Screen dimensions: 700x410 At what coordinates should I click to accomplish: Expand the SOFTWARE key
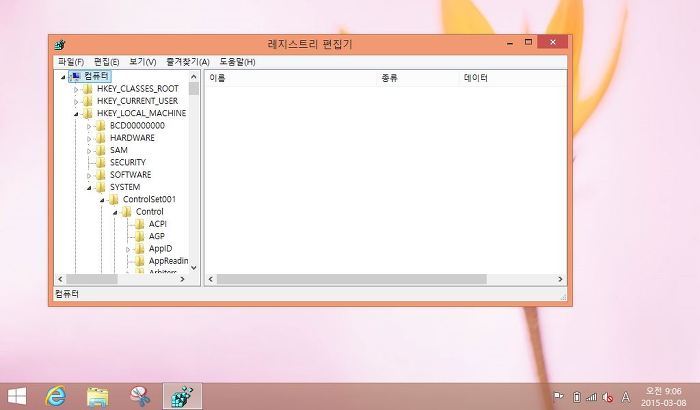89,176
